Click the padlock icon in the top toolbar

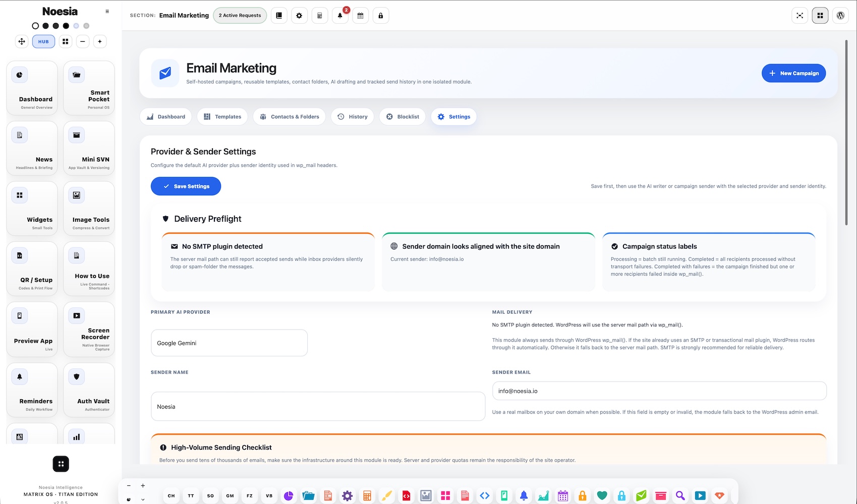click(381, 16)
